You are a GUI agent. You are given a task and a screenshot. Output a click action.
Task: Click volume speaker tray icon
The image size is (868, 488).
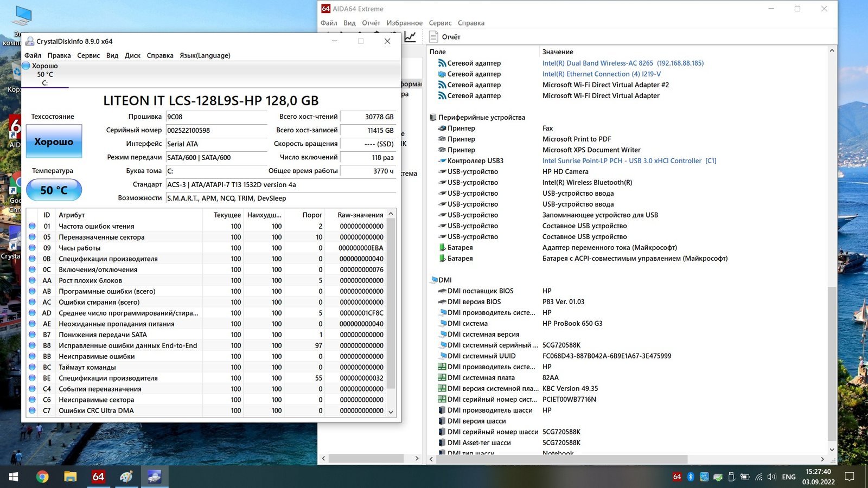coord(771,477)
